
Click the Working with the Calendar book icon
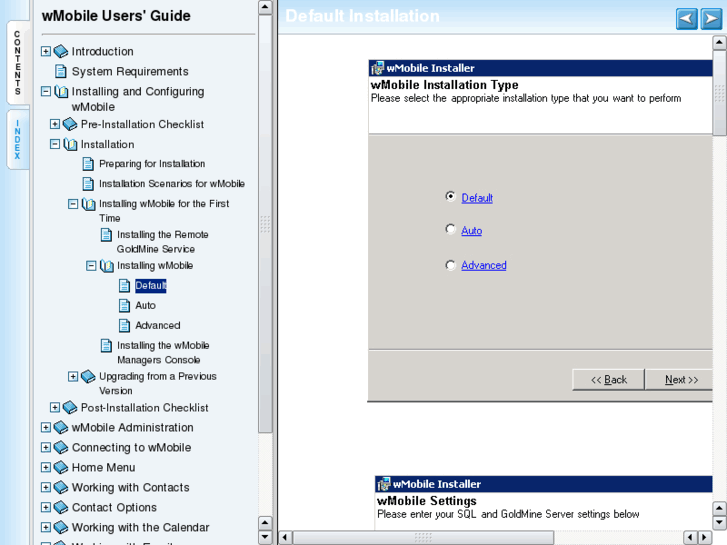pos(61,527)
